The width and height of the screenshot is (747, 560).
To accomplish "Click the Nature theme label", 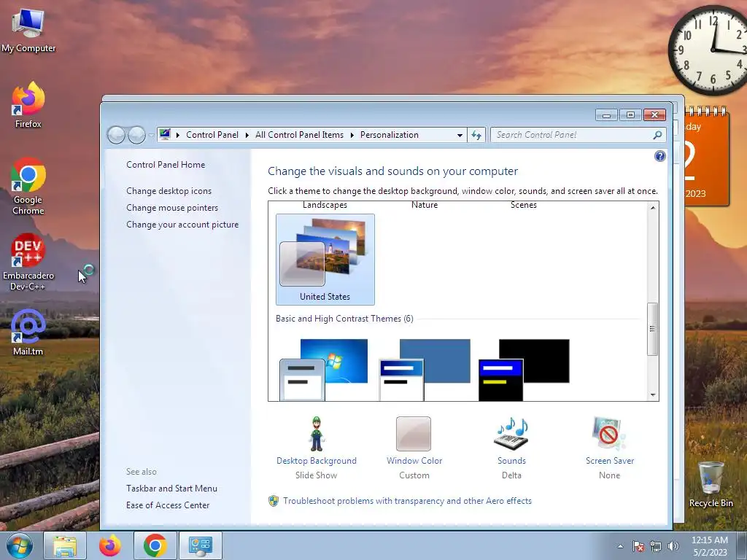I will pos(425,205).
